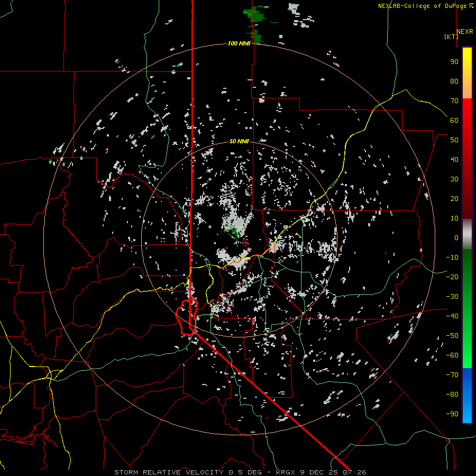Click the 70 value on velocity scale

pyautogui.click(x=454, y=101)
